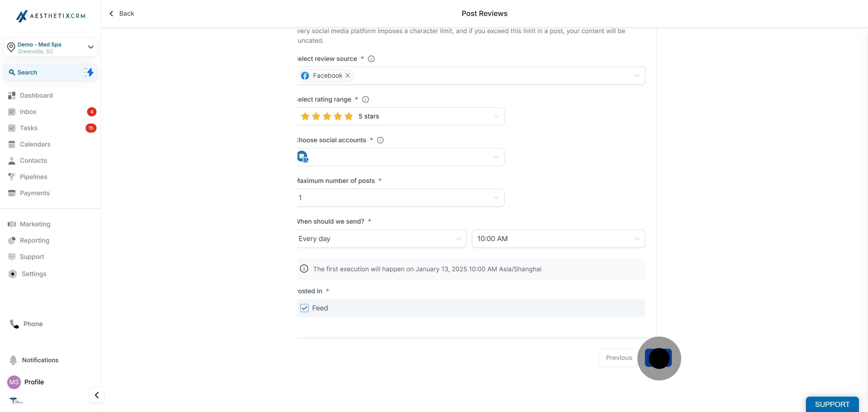
Task: Click the info icon beside review source
Action: point(371,58)
